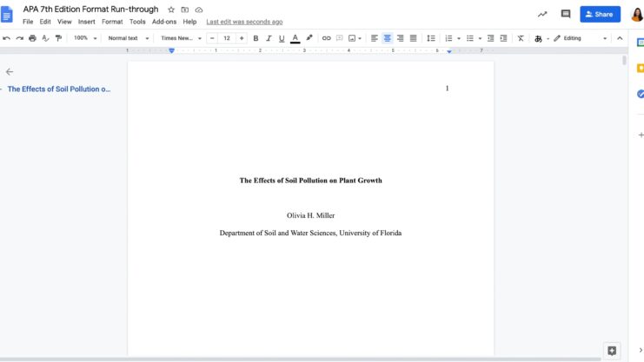Create a bulleted list

coord(470,38)
